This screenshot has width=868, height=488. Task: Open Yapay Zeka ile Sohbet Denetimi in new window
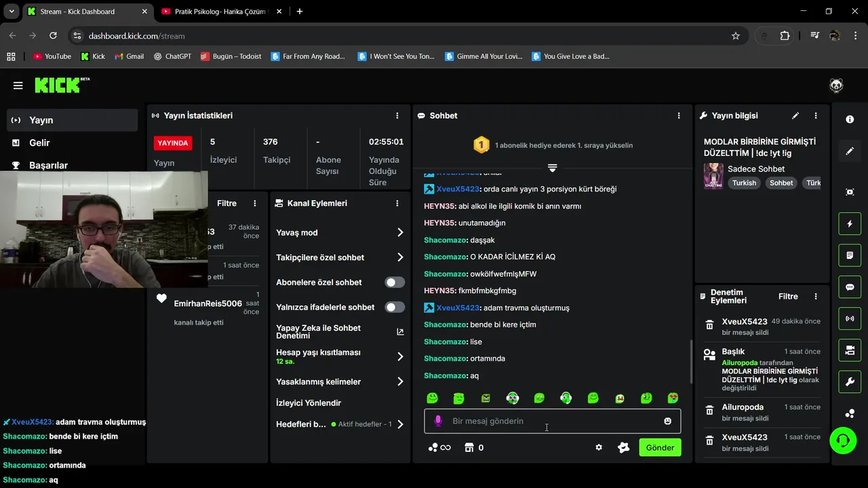[400, 332]
